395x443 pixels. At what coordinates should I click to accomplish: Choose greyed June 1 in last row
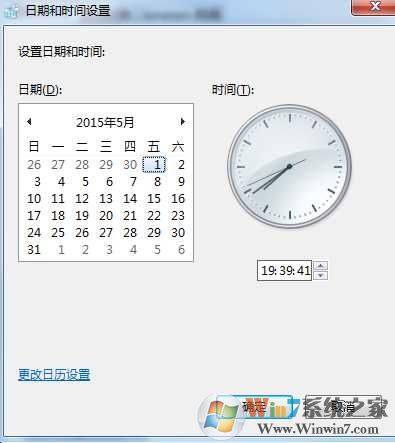60,250
